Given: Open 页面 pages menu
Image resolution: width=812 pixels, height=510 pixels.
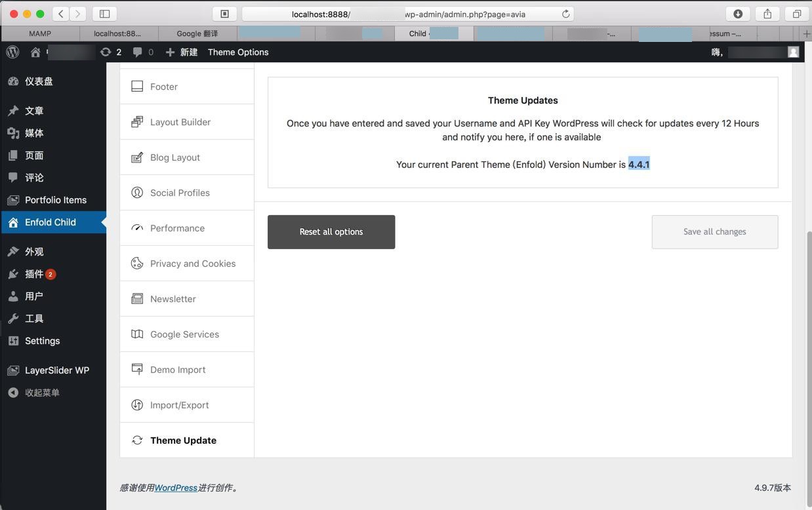Looking at the screenshot, I should 53,155.
